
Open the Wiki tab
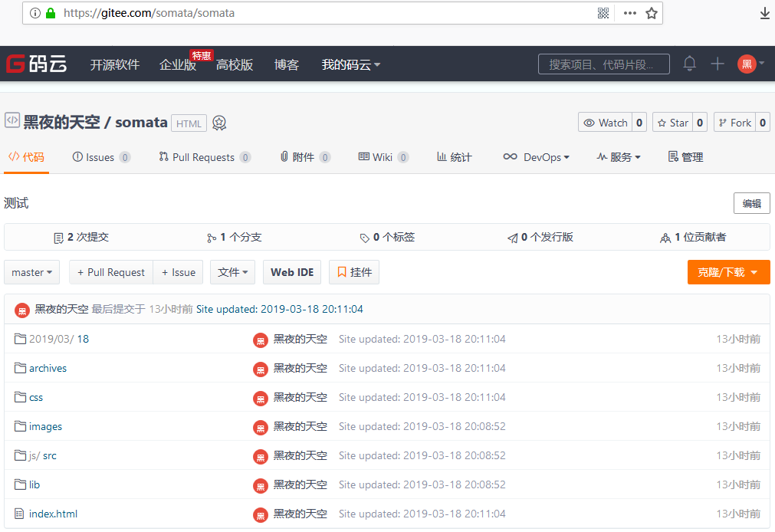(x=382, y=157)
